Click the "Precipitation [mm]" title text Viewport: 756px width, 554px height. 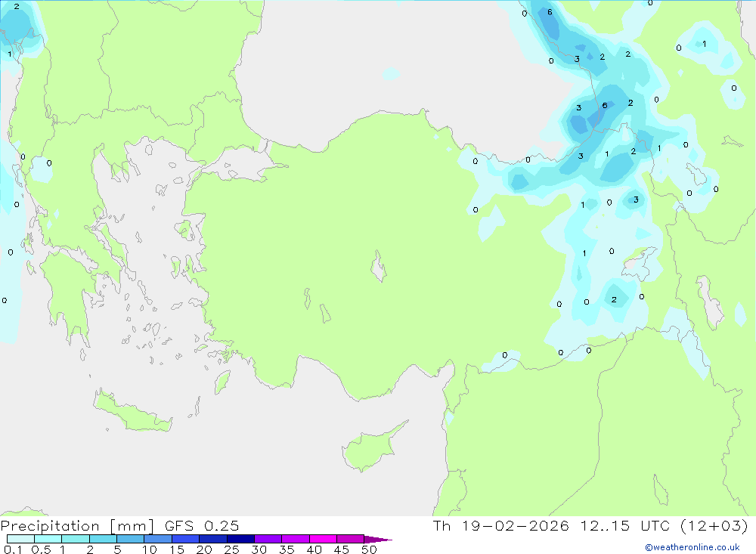[78, 526]
